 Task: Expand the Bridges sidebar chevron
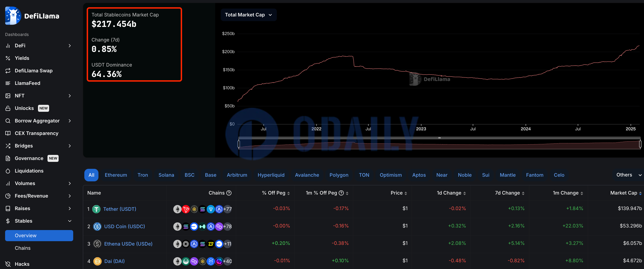click(x=70, y=146)
